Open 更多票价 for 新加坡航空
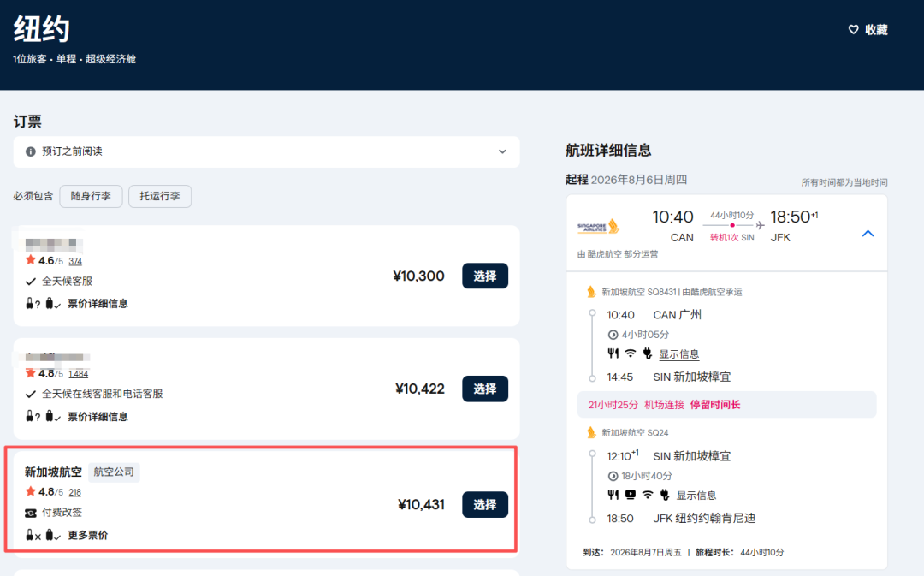Image resolution: width=924 pixels, height=576 pixels. tap(88, 536)
